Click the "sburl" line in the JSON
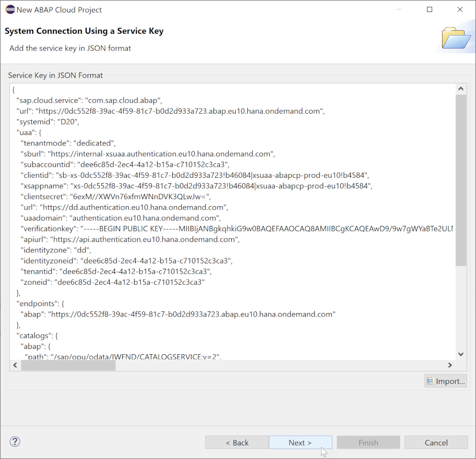This screenshot has width=476, height=459. click(x=148, y=154)
